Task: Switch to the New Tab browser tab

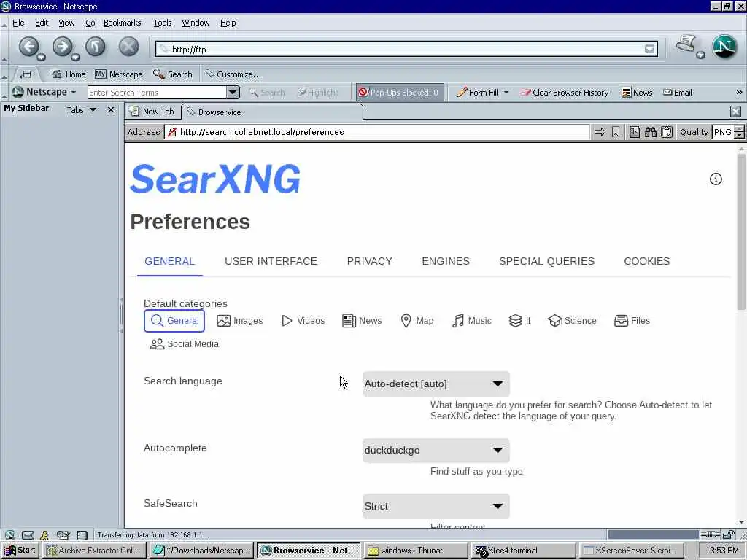Action: 152,112
